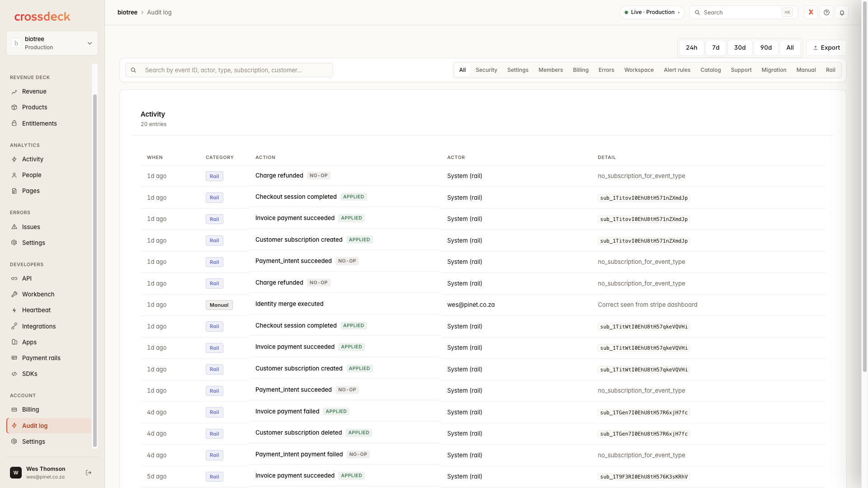The width and height of the screenshot is (868, 488).
Task: Filter by the Alert rules category
Action: [x=677, y=70]
